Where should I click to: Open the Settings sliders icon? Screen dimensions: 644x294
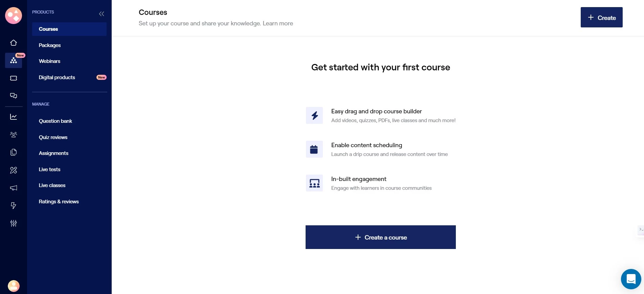click(x=14, y=223)
